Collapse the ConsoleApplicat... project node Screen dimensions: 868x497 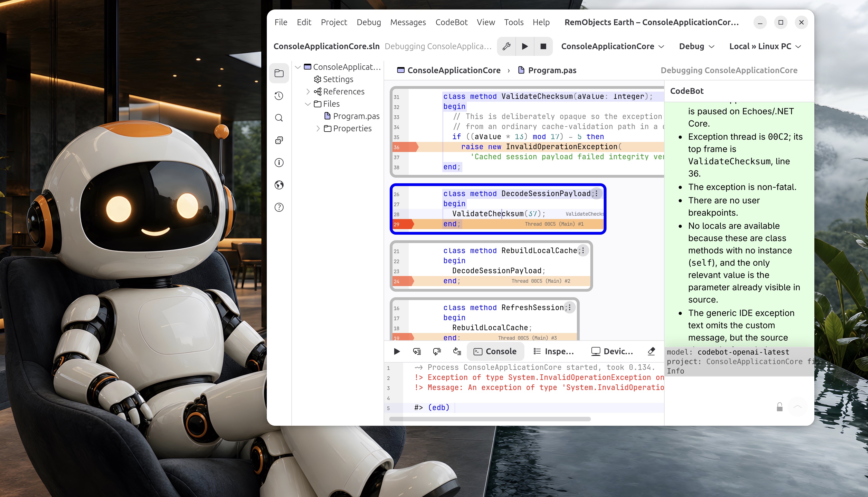[298, 67]
